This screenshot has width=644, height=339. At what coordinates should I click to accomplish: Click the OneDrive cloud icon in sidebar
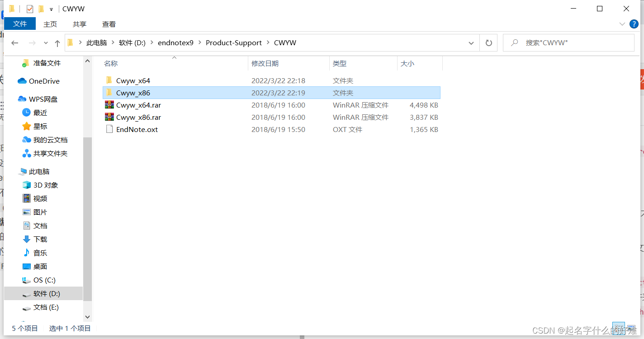[x=22, y=81]
